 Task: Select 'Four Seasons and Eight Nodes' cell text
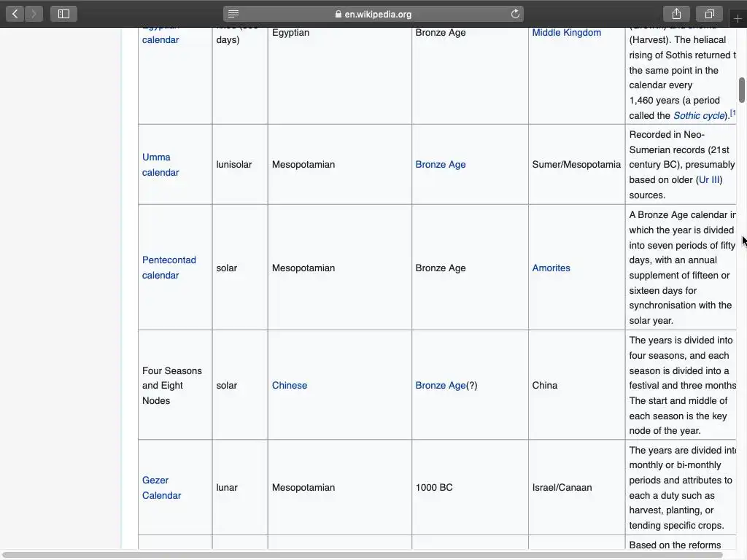172,385
